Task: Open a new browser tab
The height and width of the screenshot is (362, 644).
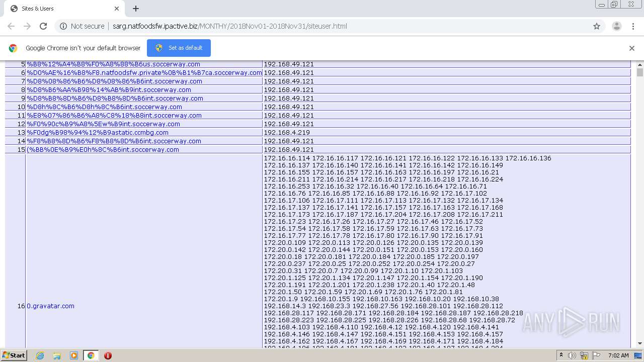Action: 136,9
